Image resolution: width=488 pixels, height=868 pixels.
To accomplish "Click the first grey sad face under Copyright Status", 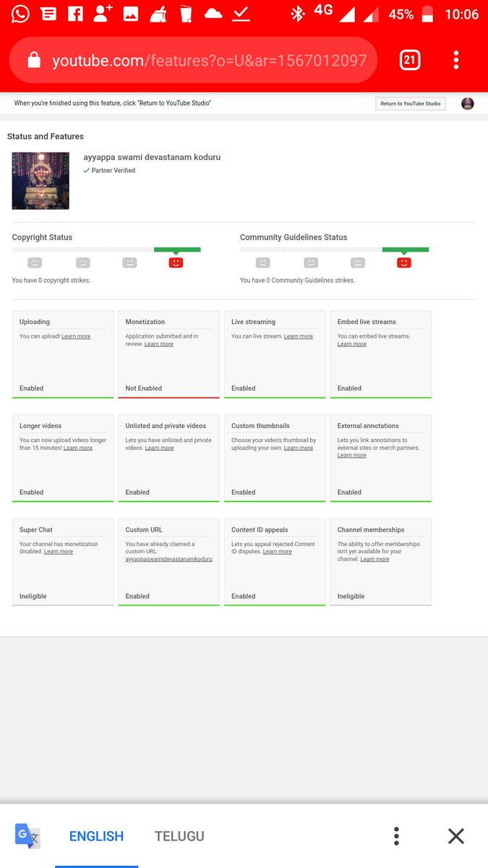I will point(35,263).
